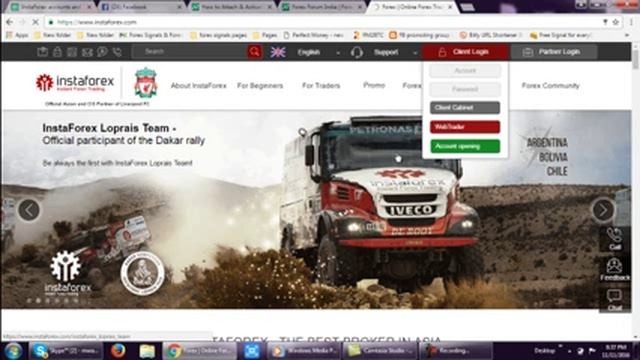This screenshot has width=640, height=360.
Task: Switch to Camtasia Studio in taskbar
Action: click(x=380, y=351)
